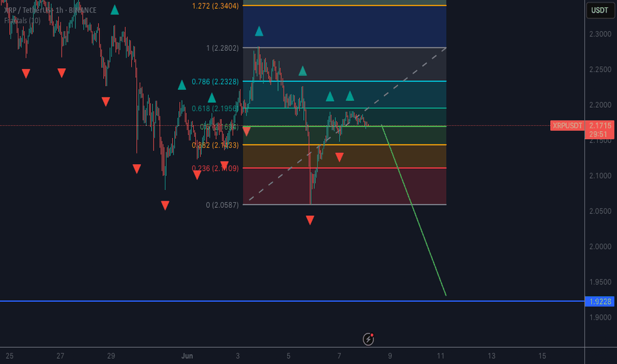This screenshot has height=364, width=617.
Task: Click the 0.382 (2.1433) Fibonacci label
Action: coord(215,145)
